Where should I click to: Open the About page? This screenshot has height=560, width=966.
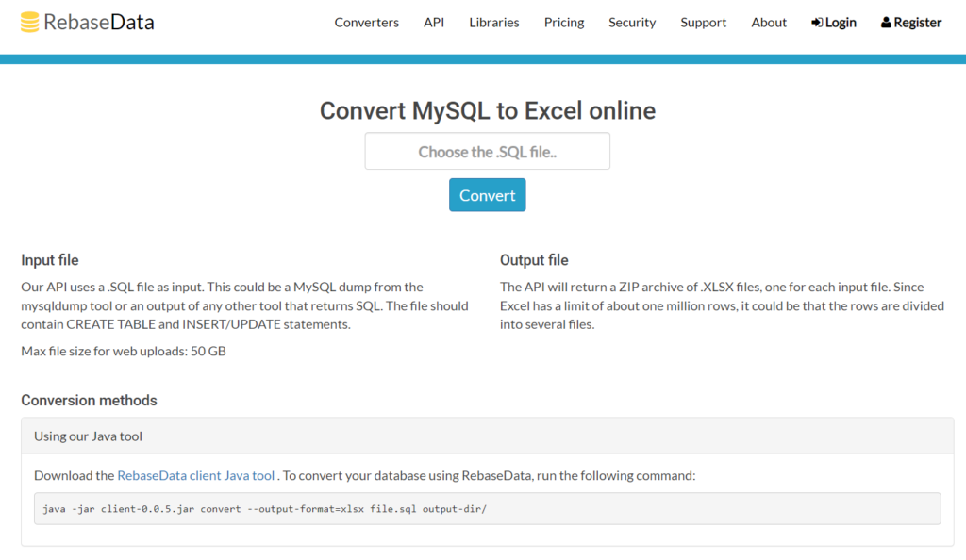click(769, 22)
